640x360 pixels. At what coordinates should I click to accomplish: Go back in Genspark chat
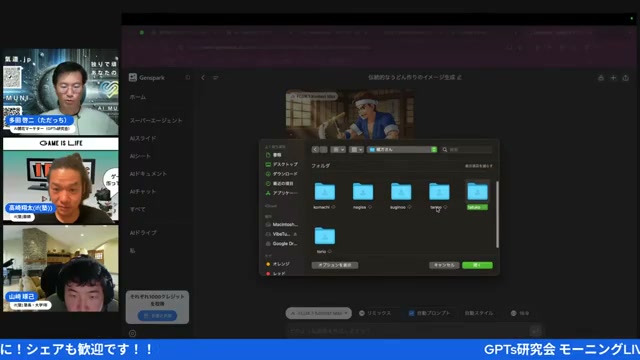[203, 78]
